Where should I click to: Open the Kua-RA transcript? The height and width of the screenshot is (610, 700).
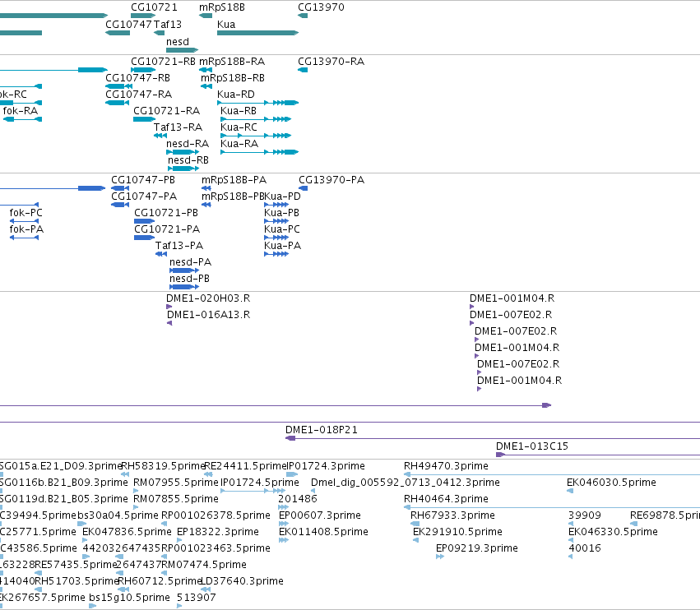click(239, 144)
